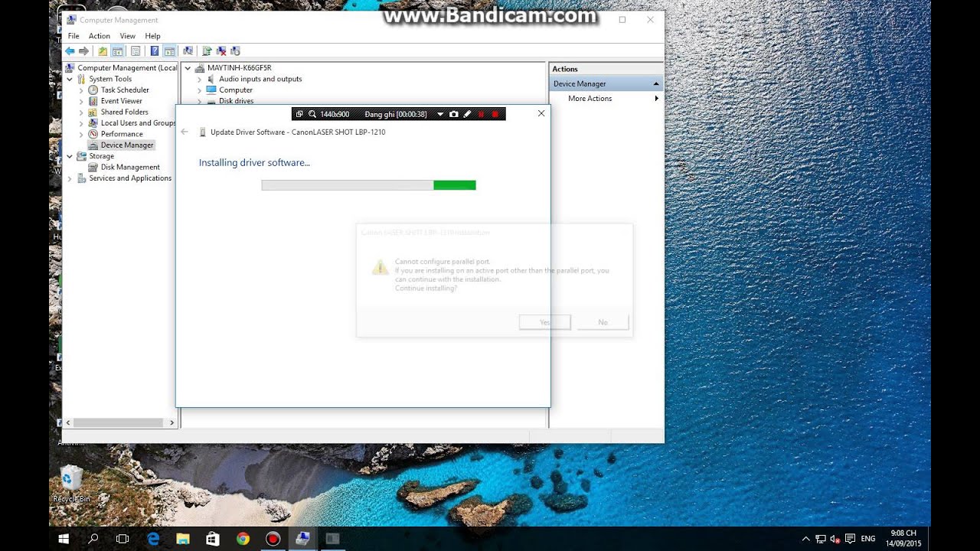
Task: Take screenshot with Bandicam camera icon
Action: [454, 114]
